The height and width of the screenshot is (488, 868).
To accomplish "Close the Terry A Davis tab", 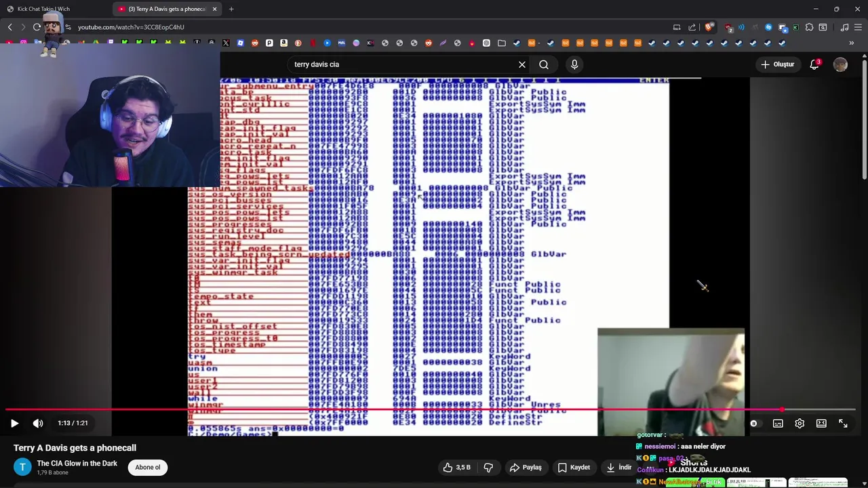I will pyautogui.click(x=214, y=9).
